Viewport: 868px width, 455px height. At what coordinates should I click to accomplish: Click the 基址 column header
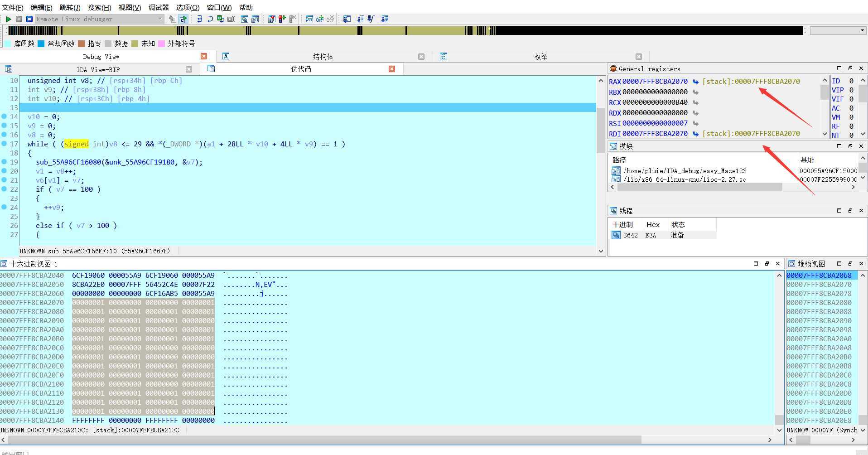pos(807,160)
